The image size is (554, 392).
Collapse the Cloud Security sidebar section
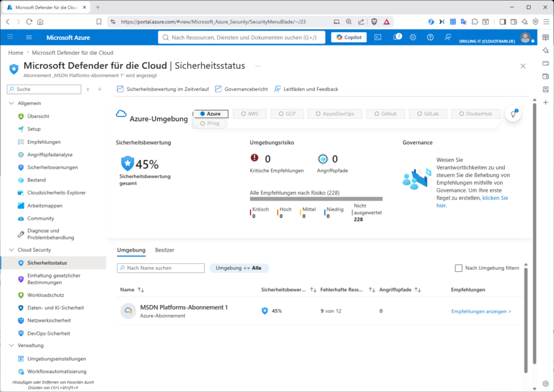[11, 250]
